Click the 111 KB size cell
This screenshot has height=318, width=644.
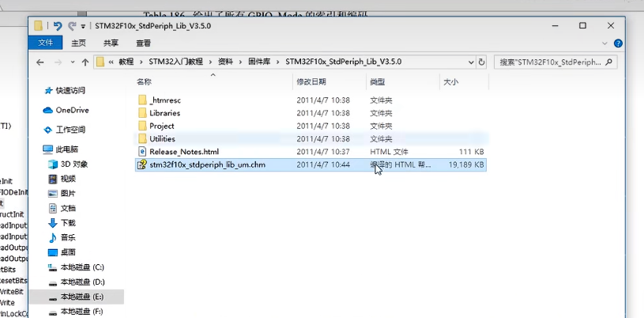pyautogui.click(x=472, y=152)
